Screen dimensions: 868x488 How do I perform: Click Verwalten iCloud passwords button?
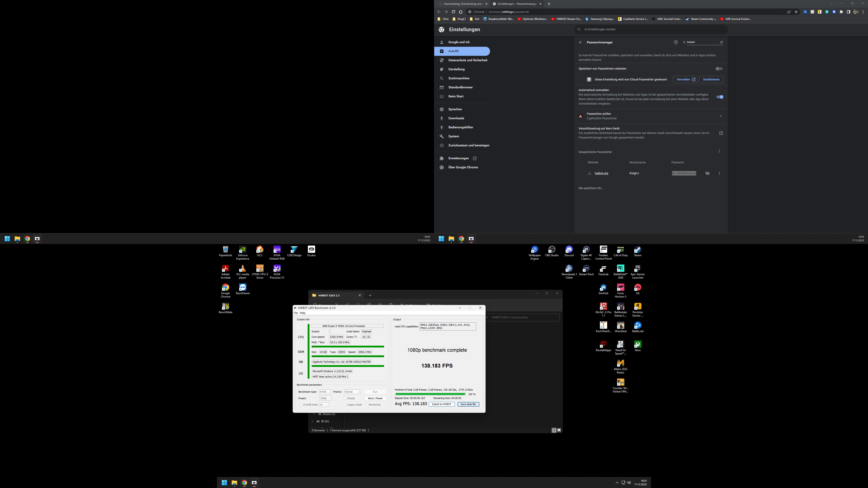[685, 80]
